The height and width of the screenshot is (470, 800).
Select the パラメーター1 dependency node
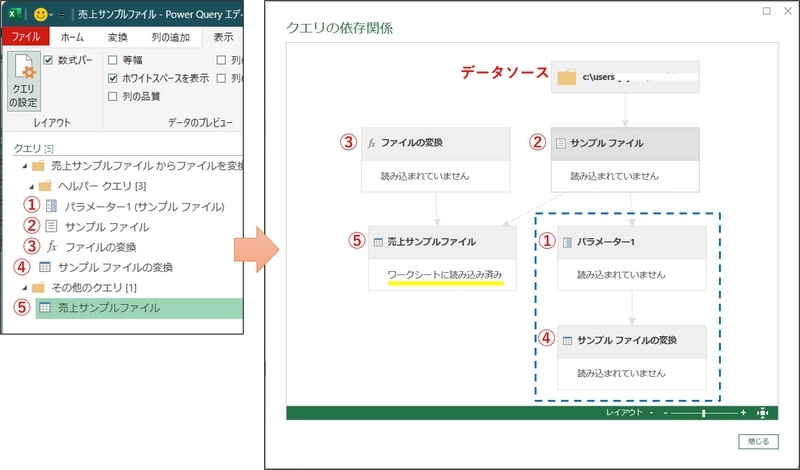pos(632,258)
